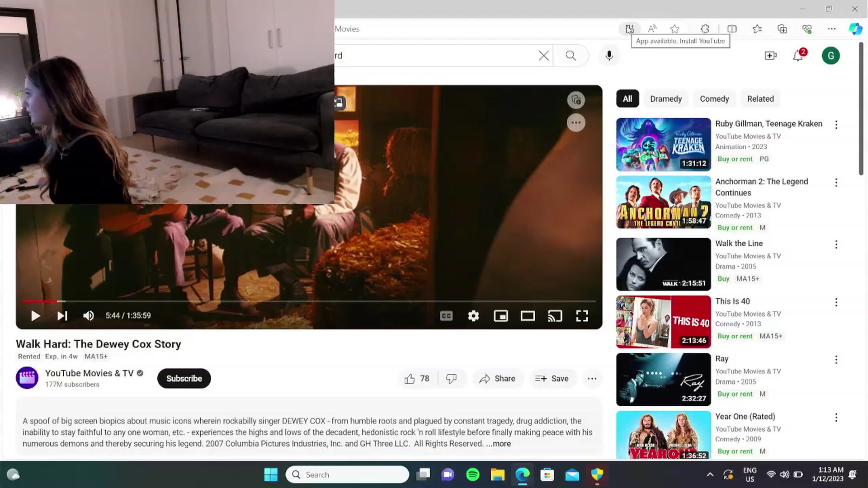The width and height of the screenshot is (868, 488).
Task: Show Related videos chip
Action: tap(760, 99)
